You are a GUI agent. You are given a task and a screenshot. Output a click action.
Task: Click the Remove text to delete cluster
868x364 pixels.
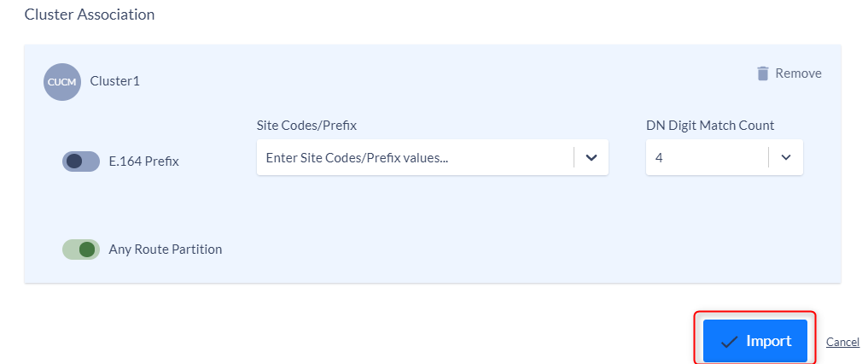click(798, 73)
